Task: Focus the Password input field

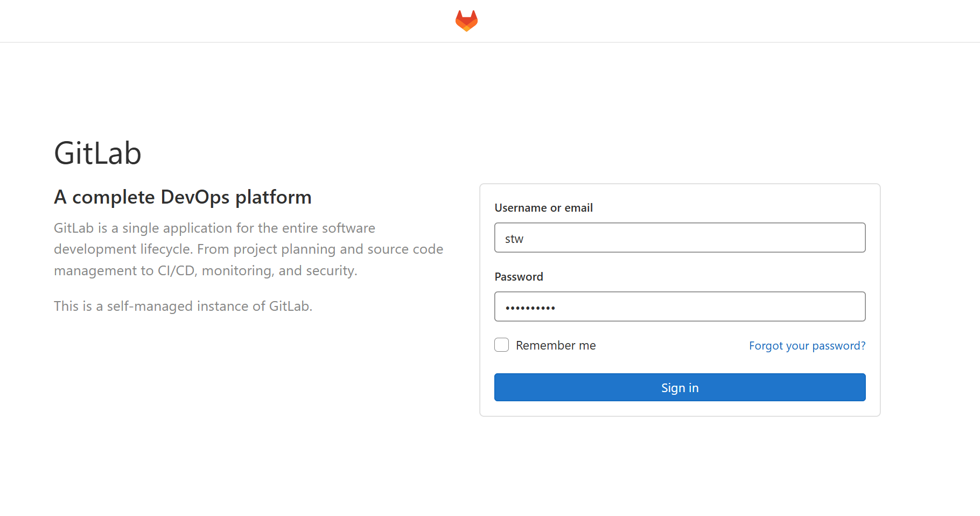Action: [x=680, y=306]
